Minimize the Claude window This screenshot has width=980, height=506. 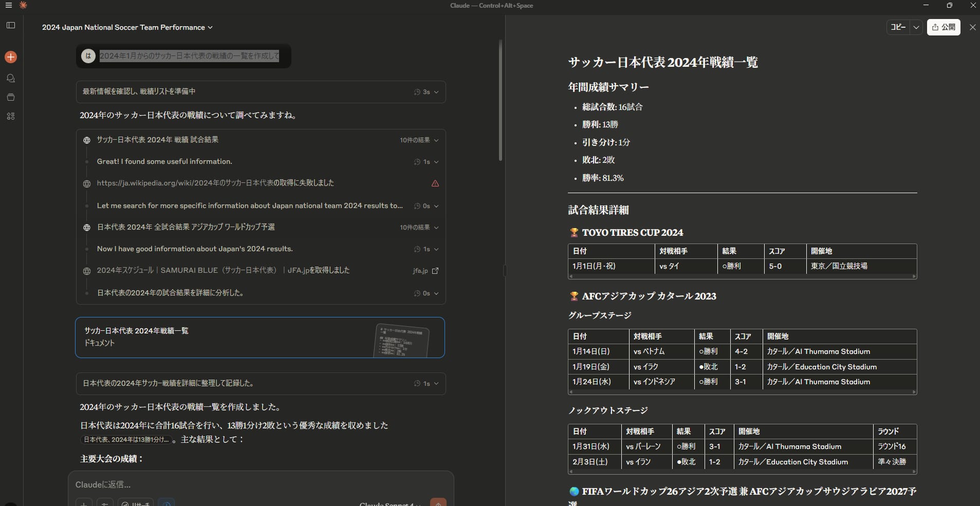pos(926,5)
